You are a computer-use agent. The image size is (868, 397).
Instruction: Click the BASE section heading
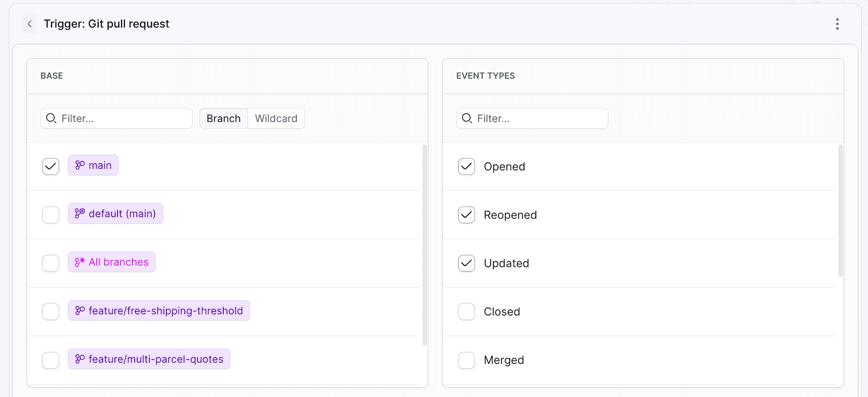[52, 76]
